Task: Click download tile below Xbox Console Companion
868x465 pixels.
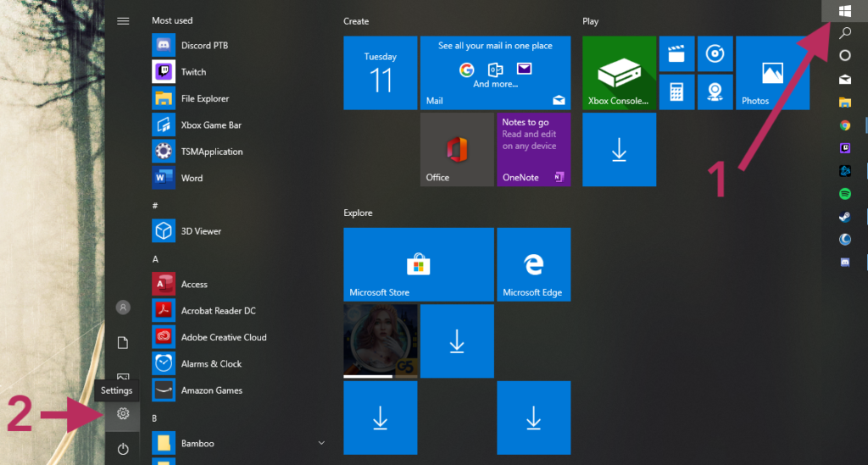Action: (620, 150)
